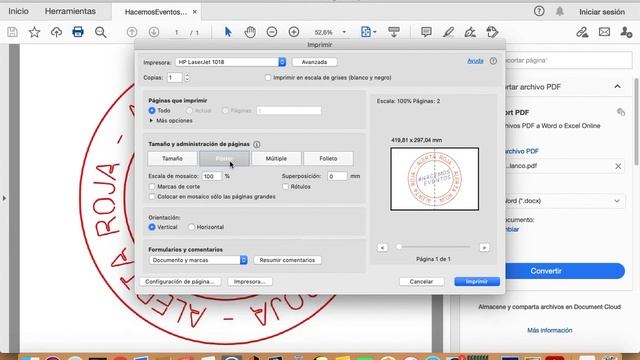Click the Escala de mosaico field
640x360 pixels.
pos(212,176)
